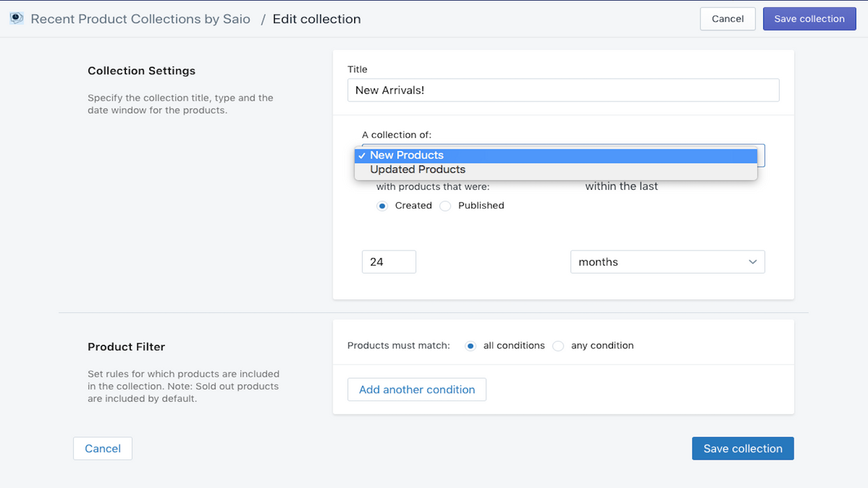Click the Collection Settings heading
The height and width of the screenshot is (488, 868).
141,70
